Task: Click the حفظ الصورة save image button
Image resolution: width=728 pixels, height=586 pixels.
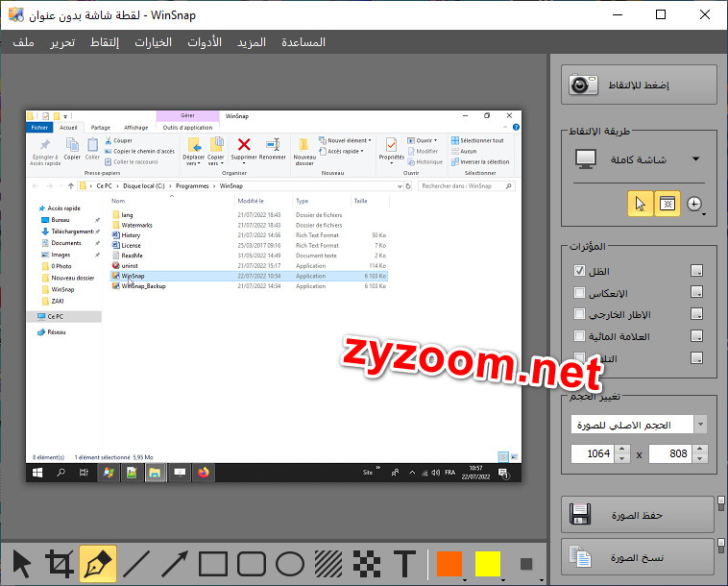Action: (x=637, y=515)
